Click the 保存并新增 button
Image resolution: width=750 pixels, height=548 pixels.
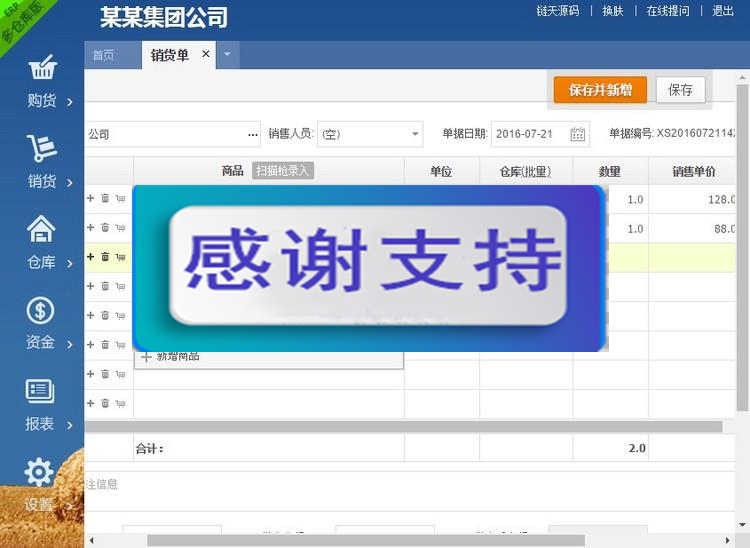600,89
